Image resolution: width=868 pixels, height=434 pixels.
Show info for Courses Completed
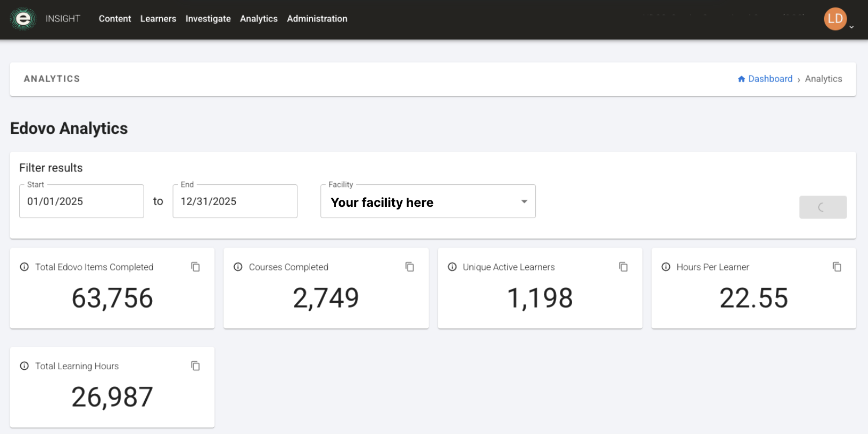238,267
